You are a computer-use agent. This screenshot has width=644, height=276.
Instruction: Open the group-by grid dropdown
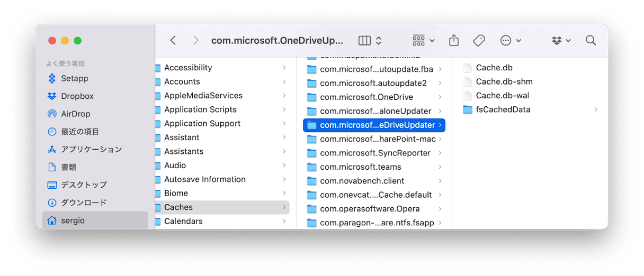(423, 40)
